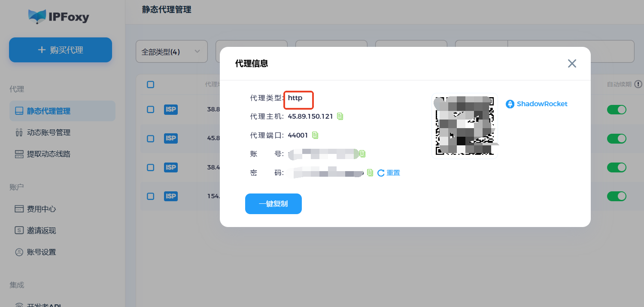Copy the account number icon
The width and height of the screenshot is (644, 307).
click(x=362, y=153)
